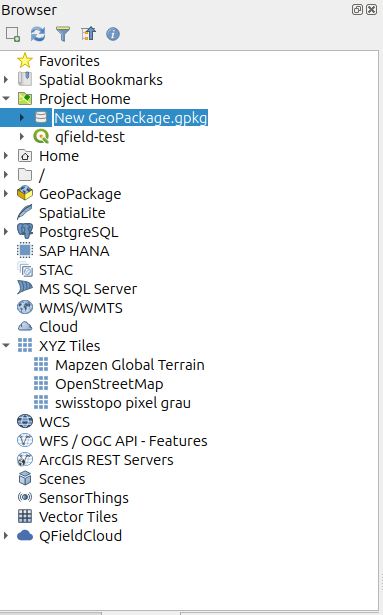
Task: Click the STAC icon
Action: (25, 269)
